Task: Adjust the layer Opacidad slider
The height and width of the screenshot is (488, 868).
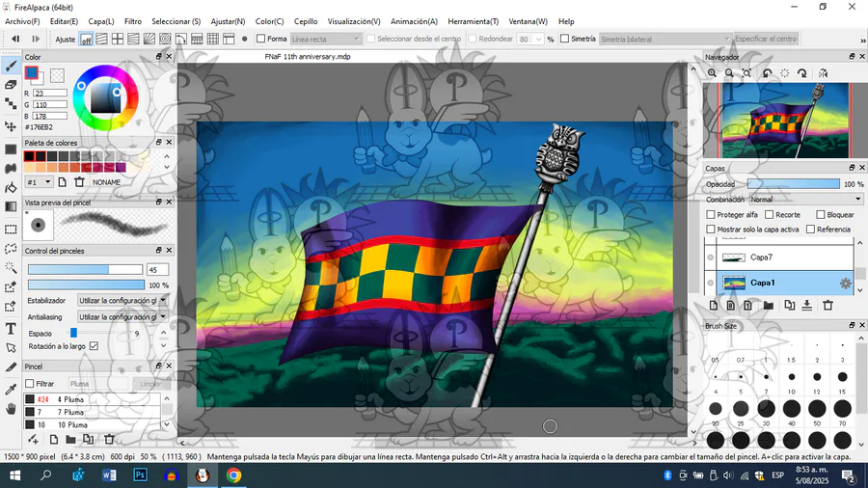Action: point(794,183)
